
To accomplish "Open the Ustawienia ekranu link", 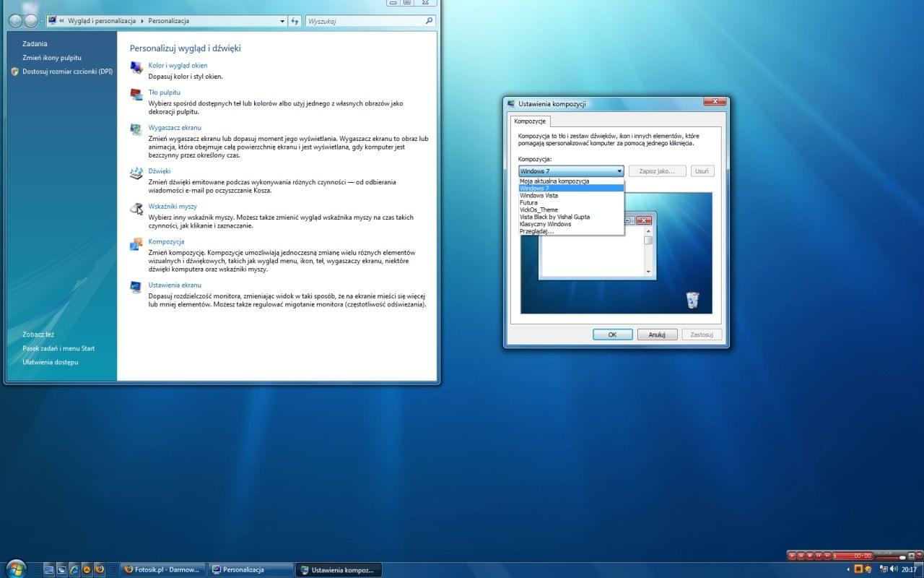I will [175, 285].
